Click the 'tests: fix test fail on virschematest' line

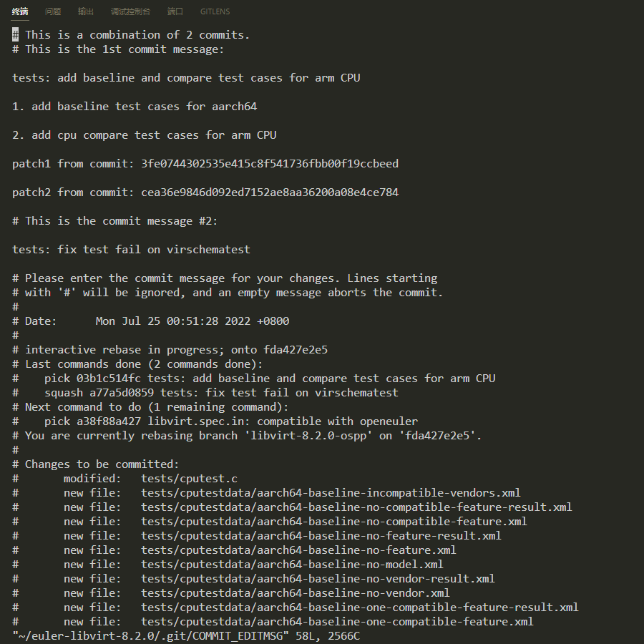pos(131,250)
